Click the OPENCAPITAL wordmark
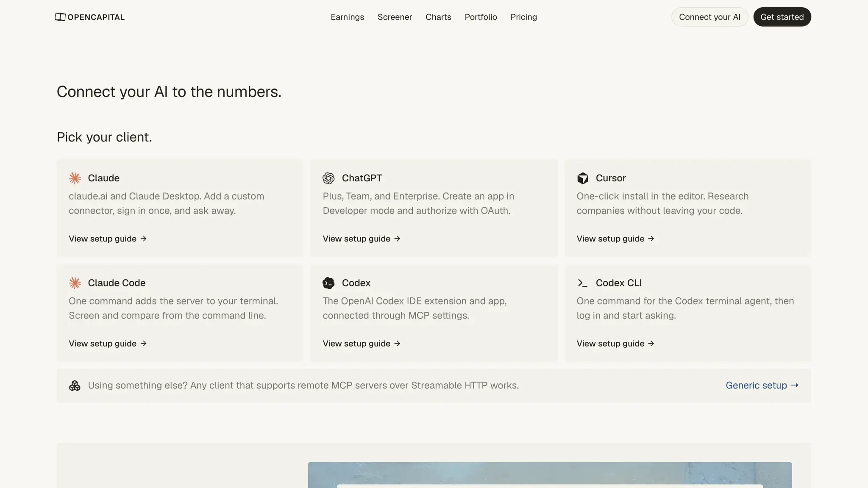The width and height of the screenshot is (868, 488). tap(96, 17)
